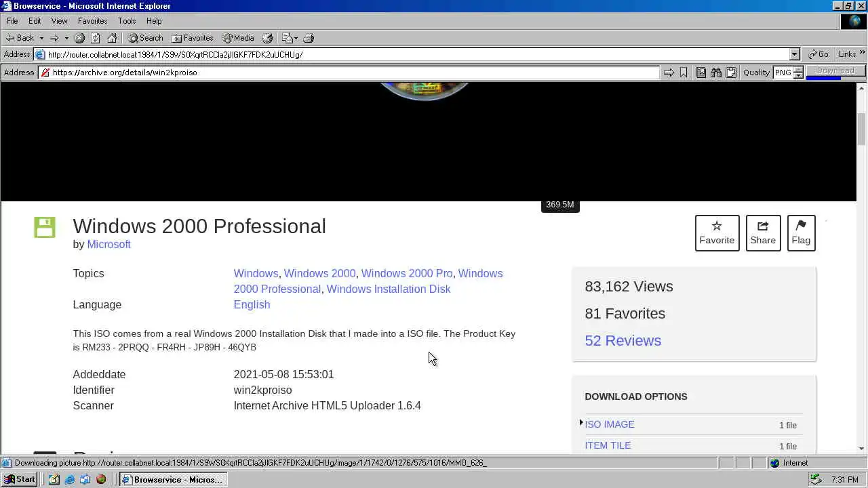
Task: Go to the Home page icon
Action: (112, 38)
